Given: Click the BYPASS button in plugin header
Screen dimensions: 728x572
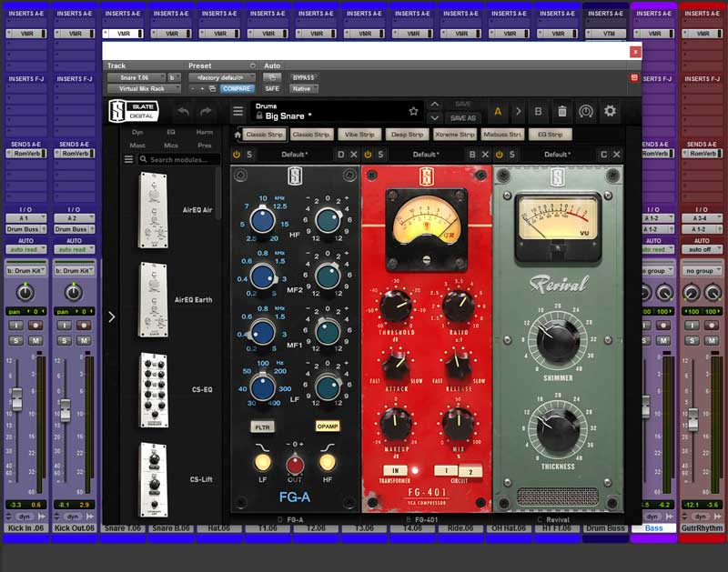Looking at the screenshot, I should 303,77.
